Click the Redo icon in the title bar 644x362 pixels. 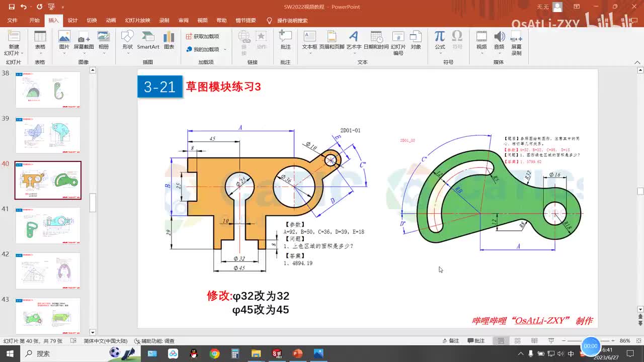coord(40,7)
